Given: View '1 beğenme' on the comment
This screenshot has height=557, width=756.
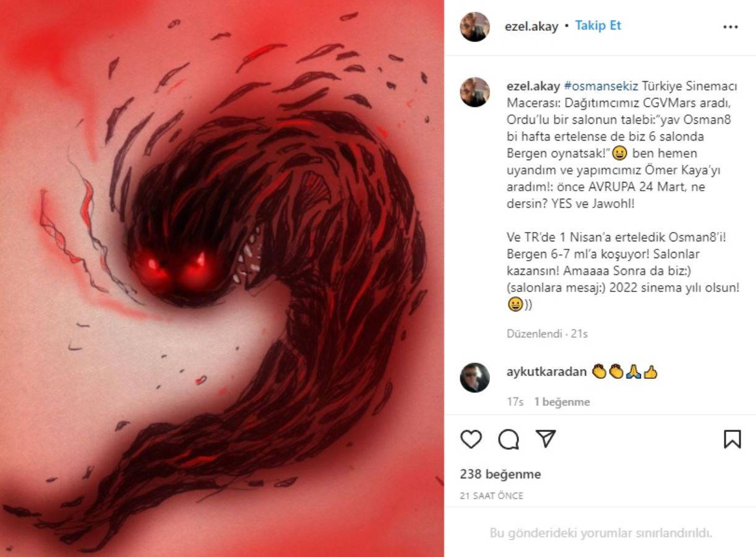Looking at the screenshot, I should 562,402.
